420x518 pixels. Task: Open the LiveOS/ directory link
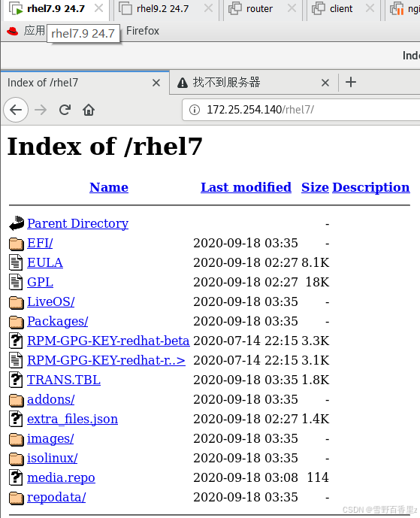click(x=51, y=301)
